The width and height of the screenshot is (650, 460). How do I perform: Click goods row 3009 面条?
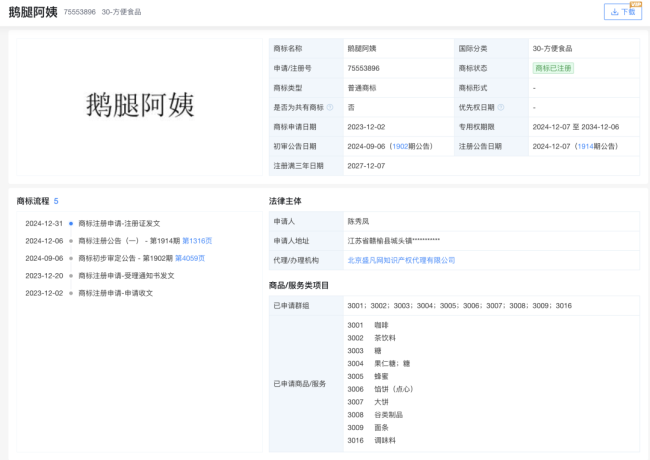pos(368,428)
